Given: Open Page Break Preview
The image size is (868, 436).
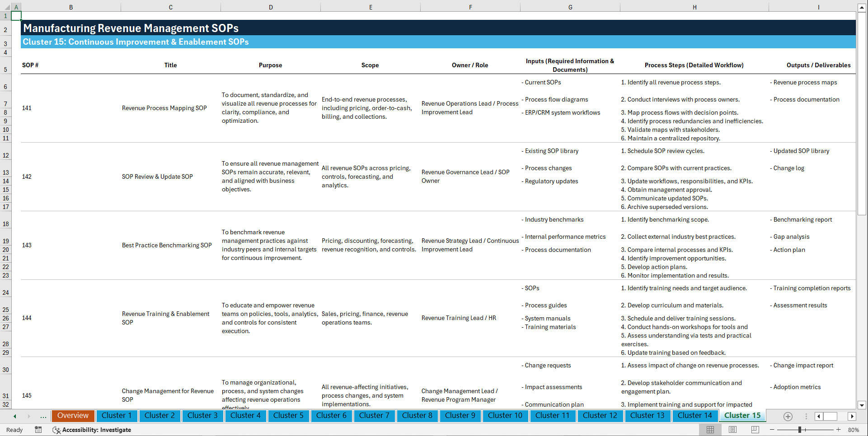Looking at the screenshot, I should tap(755, 430).
